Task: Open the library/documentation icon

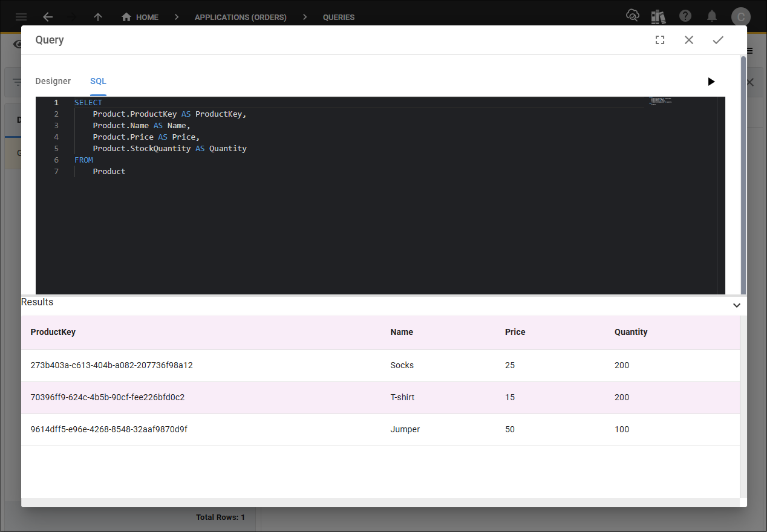Action: [x=659, y=16]
